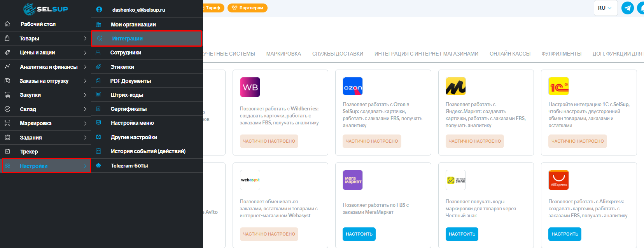Click the scan icon beside Маркировка
The image size is (644, 248).
[x=7, y=123]
